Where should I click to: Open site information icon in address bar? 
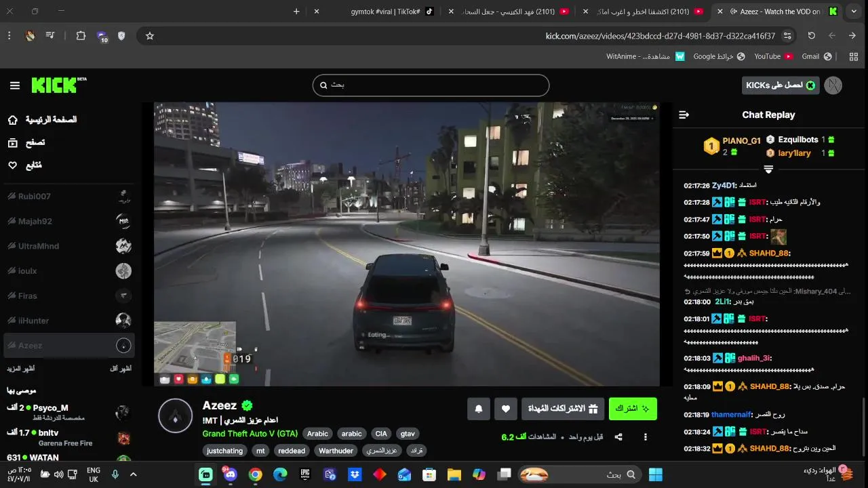787,36
